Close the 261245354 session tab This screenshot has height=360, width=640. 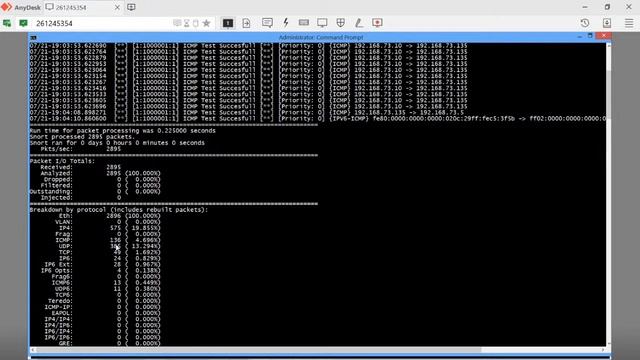(x=117, y=7)
